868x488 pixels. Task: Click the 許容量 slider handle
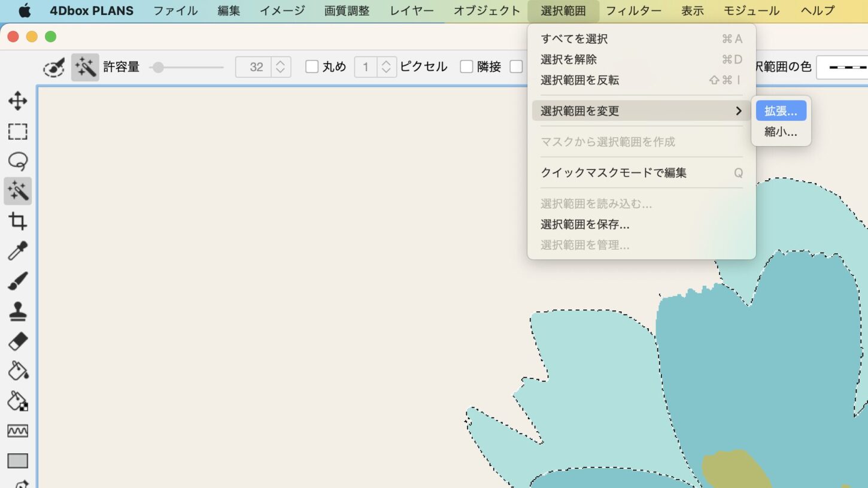157,67
